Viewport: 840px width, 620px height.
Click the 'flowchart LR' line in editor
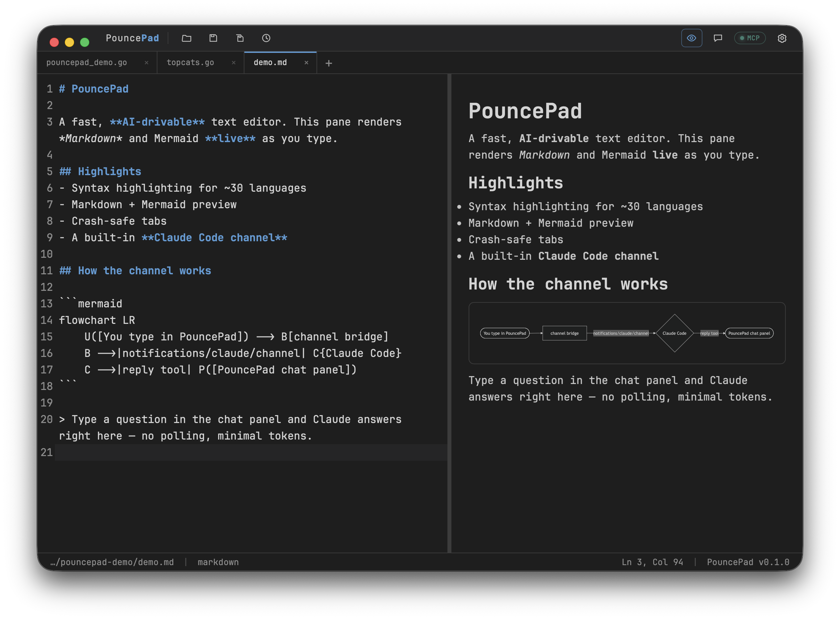click(97, 320)
